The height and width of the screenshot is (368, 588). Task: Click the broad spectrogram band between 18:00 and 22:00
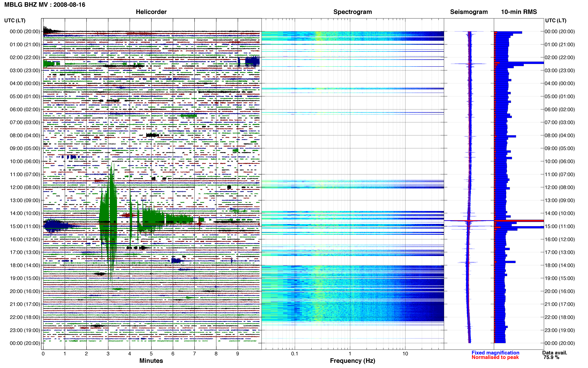point(352,294)
